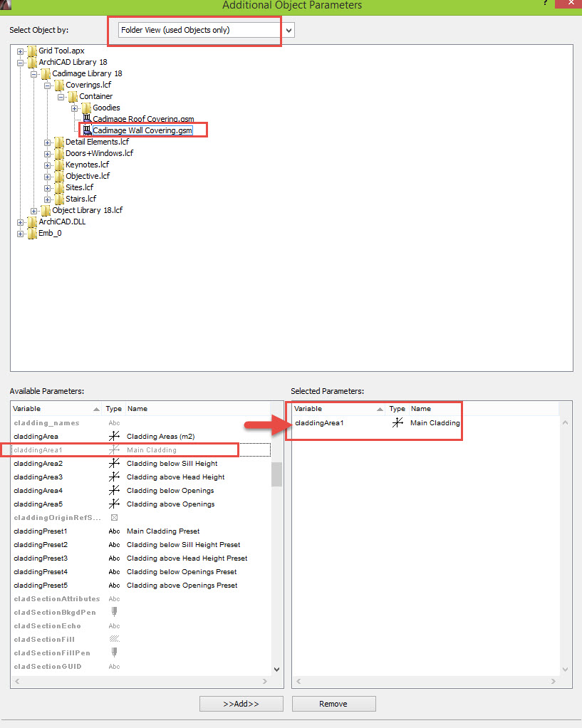Sort Selected Parameters by Variable column
This screenshot has height=728, width=582.
339,409
